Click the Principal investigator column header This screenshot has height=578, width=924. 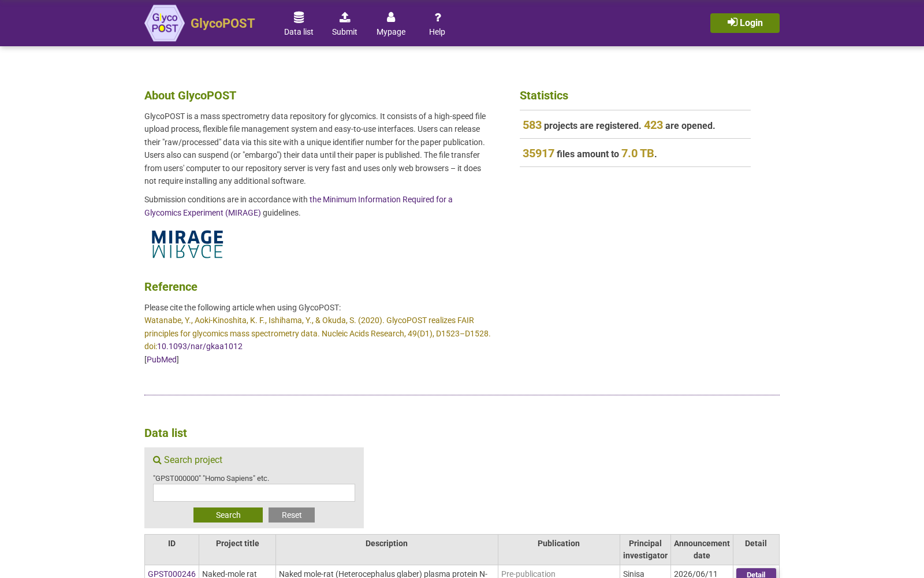click(645, 550)
